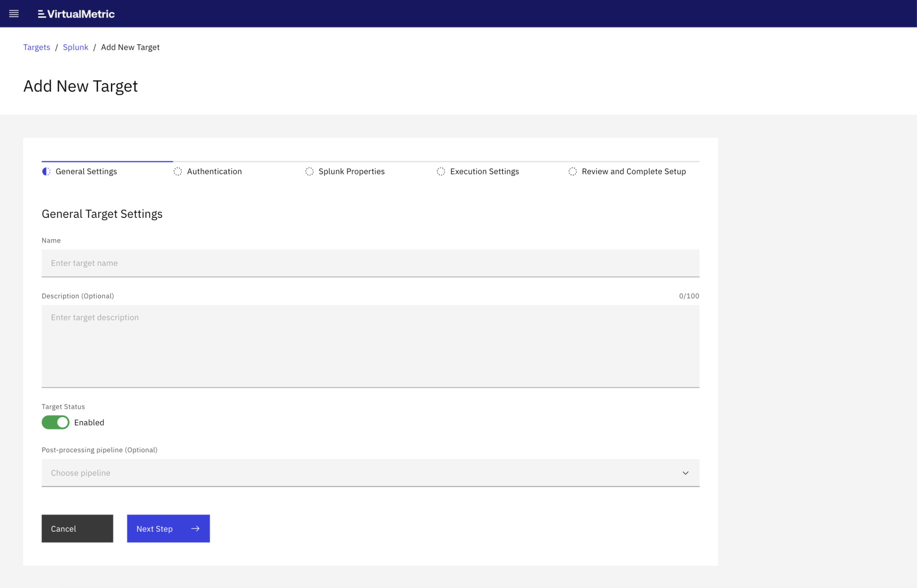917x588 pixels.
Task: Click the General Target Settings heading
Action: pos(102,214)
